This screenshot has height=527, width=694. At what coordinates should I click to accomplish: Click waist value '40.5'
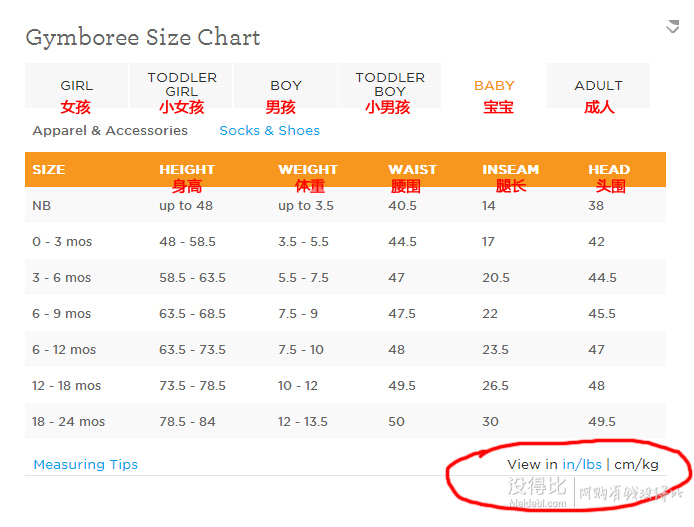click(x=402, y=206)
